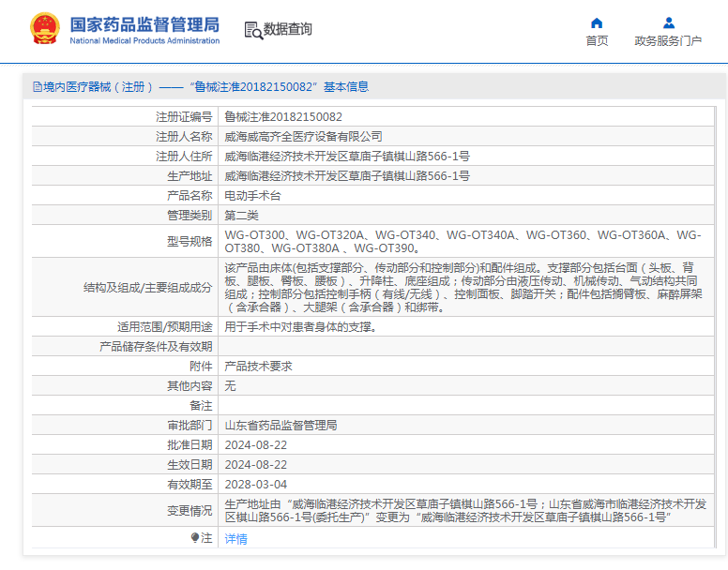Open the 详情 details link
The image size is (728, 570).
tap(235, 538)
